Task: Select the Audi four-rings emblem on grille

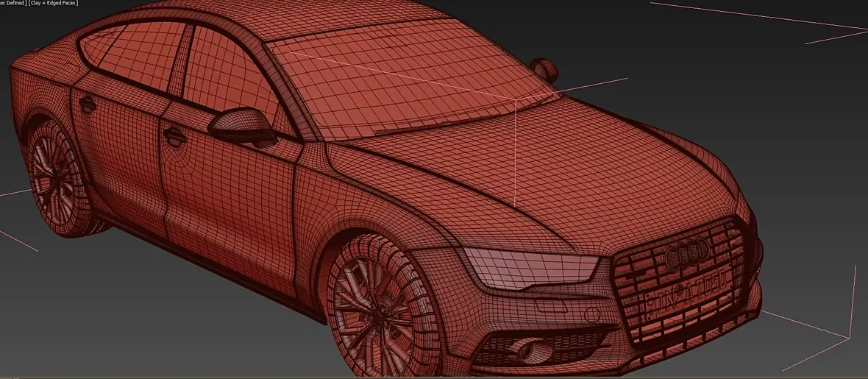Action: 687,252
